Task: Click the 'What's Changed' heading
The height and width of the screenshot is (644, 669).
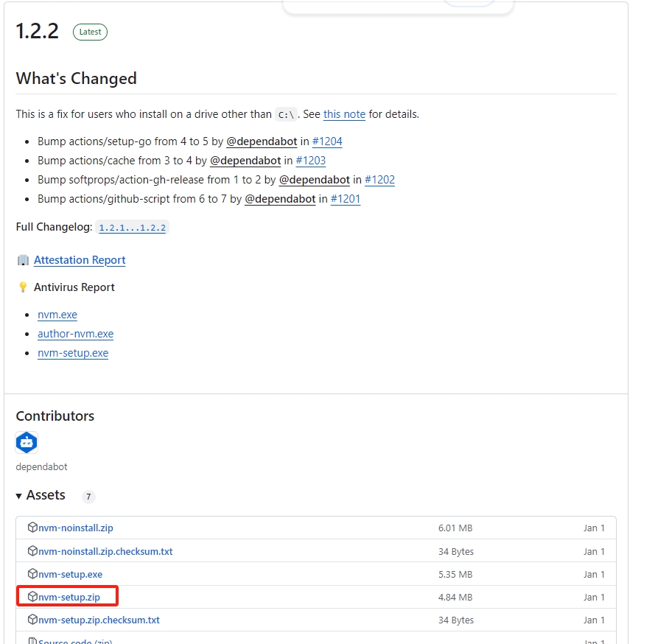Action: coord(77,79)
